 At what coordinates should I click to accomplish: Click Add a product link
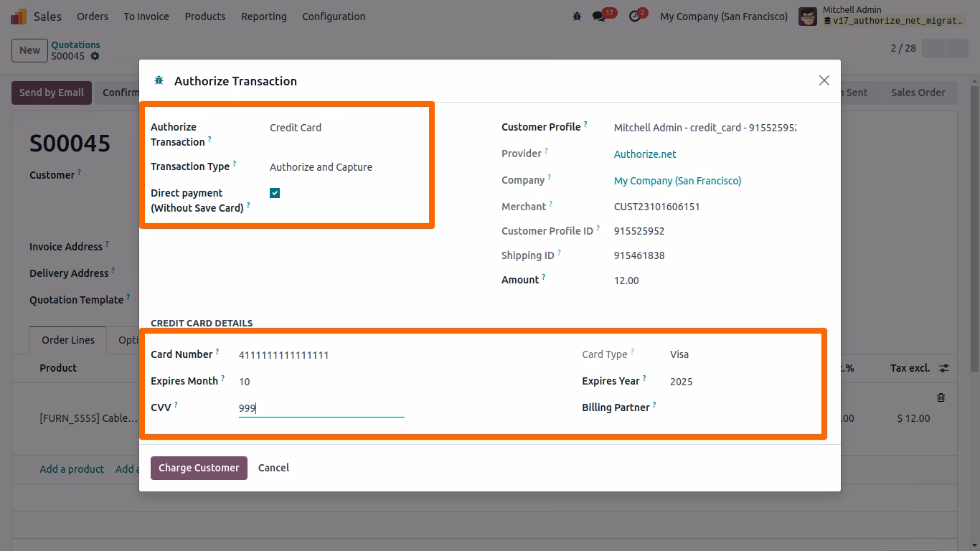point(72,469)
